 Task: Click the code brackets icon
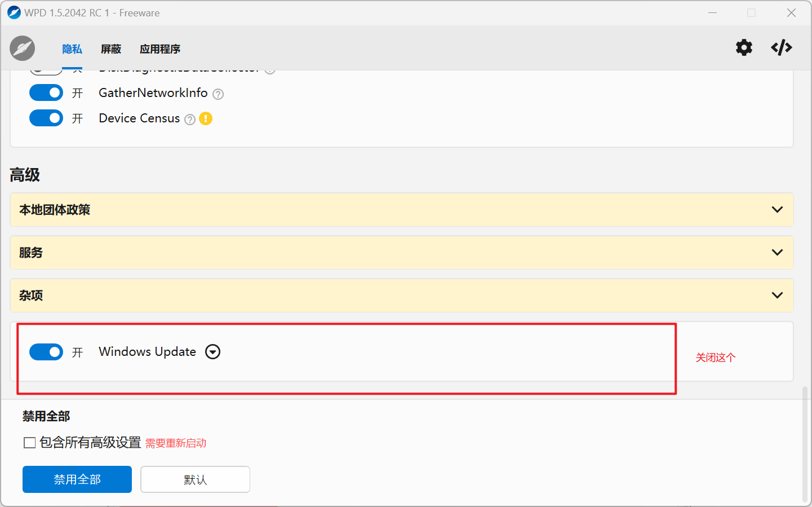(x=781, y=48)
